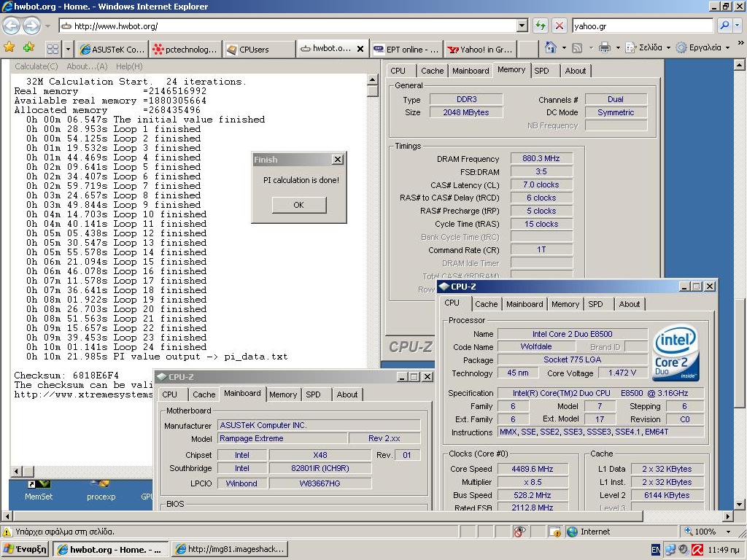Print the page with the printer icon

pyautogui.click(x=605, y=47)
